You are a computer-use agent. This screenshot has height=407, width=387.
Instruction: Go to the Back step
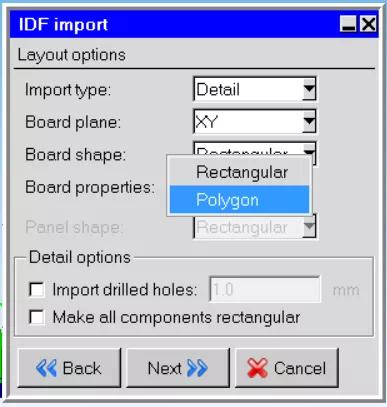click(x=69, y=368)
